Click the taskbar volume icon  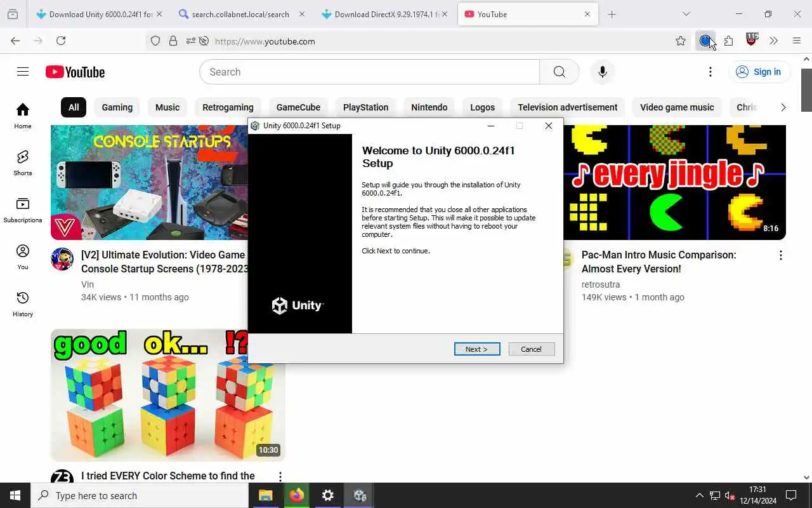(x=730, y=495)
